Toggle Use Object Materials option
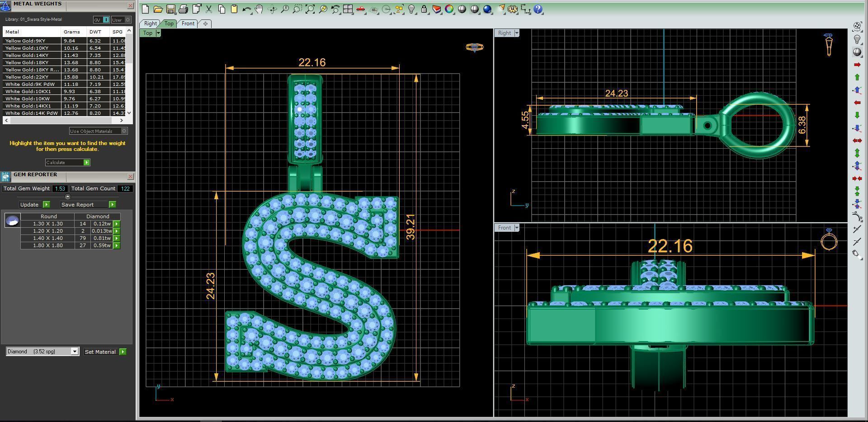The width and height of the screenshot is (868, 422). [x=98, y=131]
